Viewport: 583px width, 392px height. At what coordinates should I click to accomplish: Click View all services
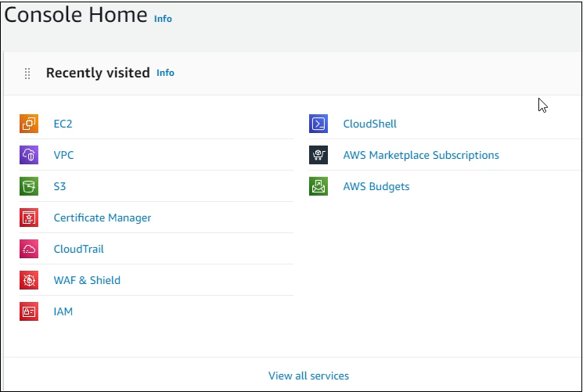click(x=308, y=376)
